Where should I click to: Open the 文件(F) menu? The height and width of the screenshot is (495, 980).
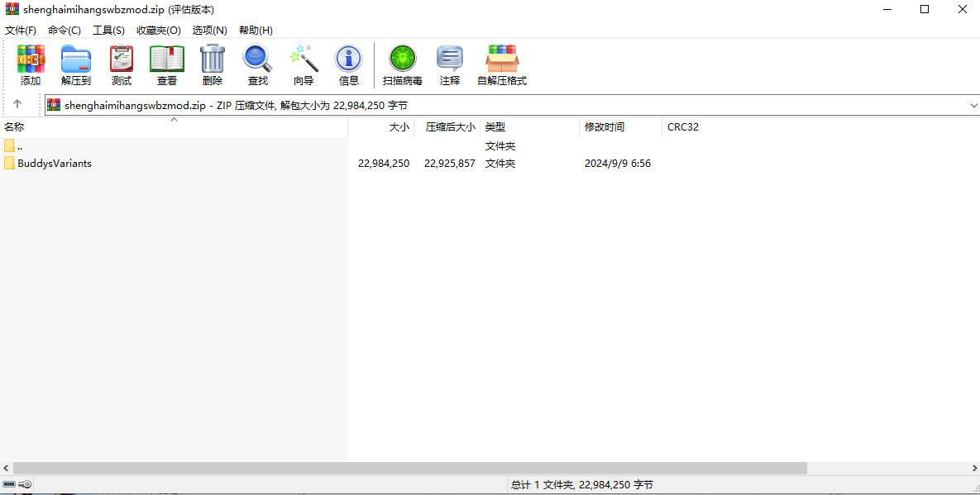(x=21, y=30)
